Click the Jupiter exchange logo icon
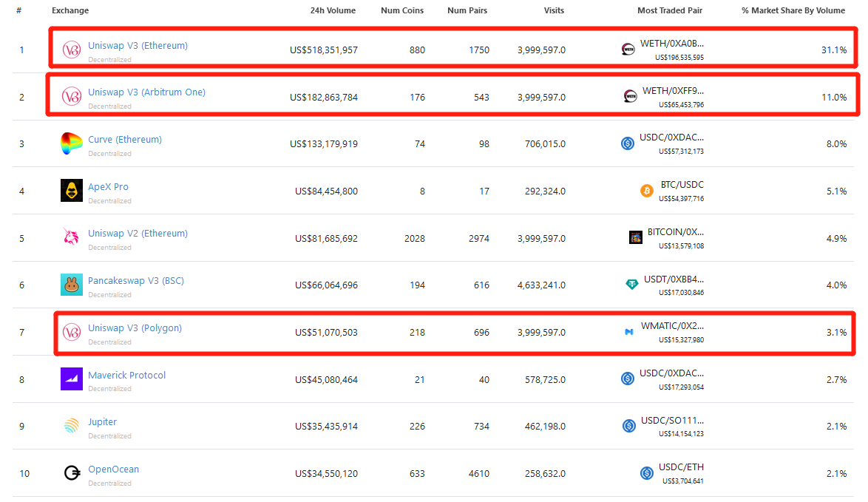Viewport: 868px width, 502px height. click(x=71, y=426)
